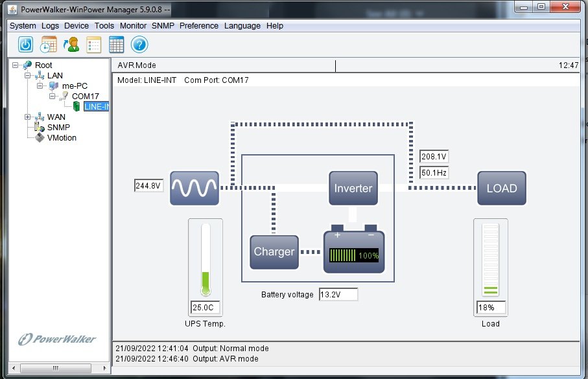Viewport: 588px width, 379px height.
Task: Collapse the me-PC tree node
Action: point(40,86)
